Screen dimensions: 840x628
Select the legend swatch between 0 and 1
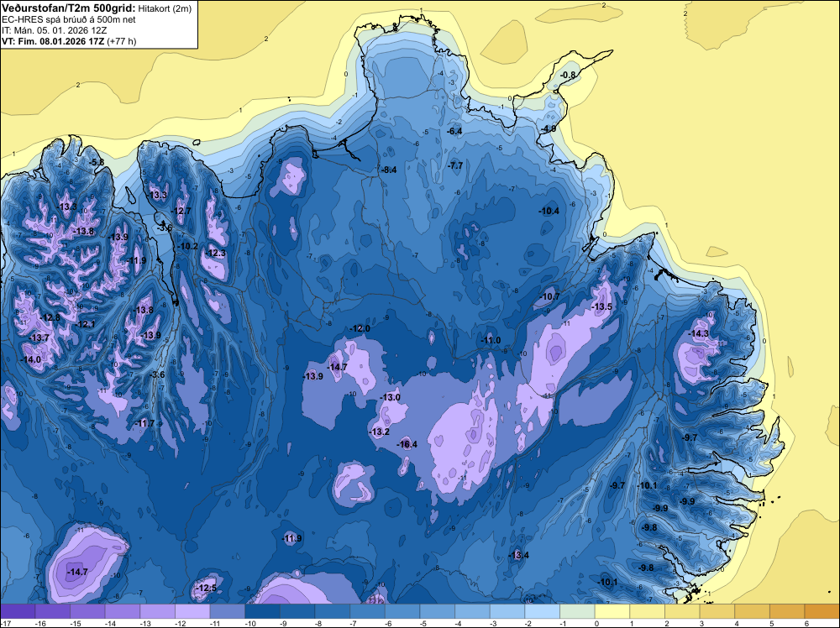point(612,611)
